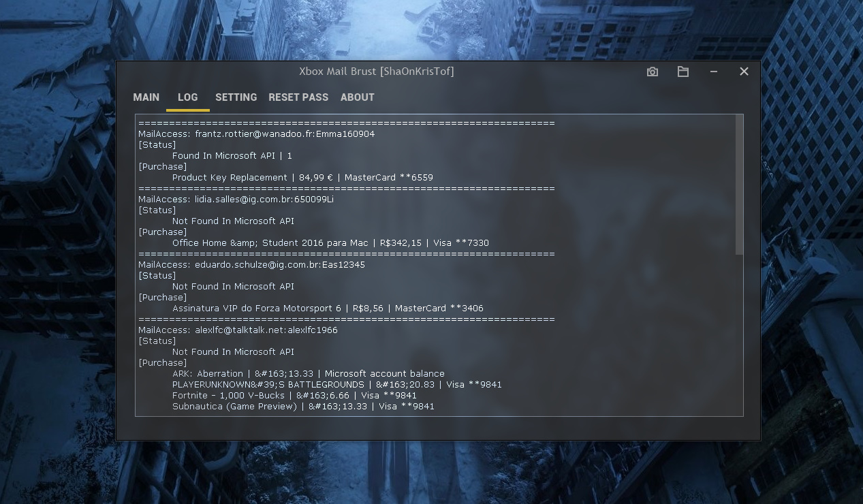863x504 pixels.
Task: Go to the RESET PASS tab
Action: 298,97
